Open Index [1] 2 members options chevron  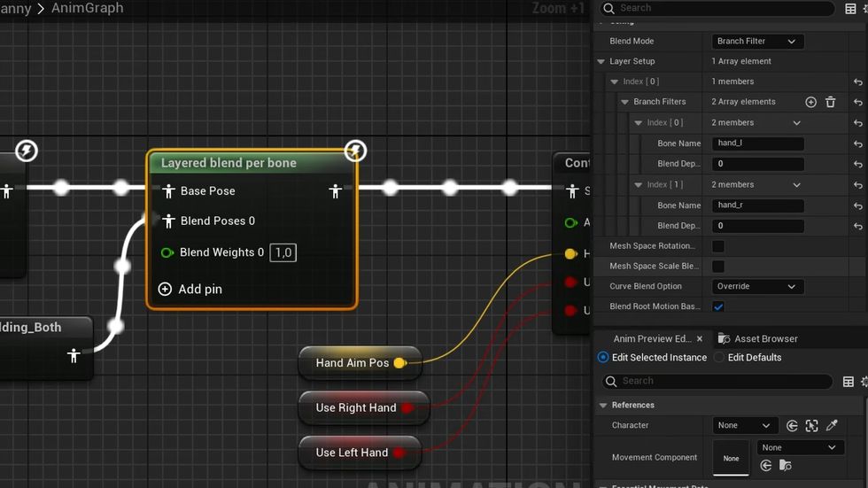796,185
